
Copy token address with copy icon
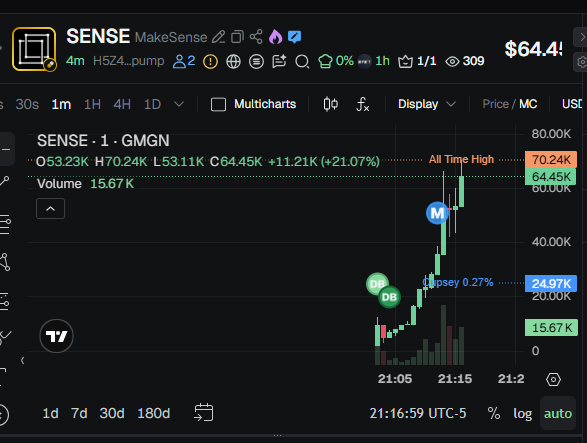click(237, 37)
